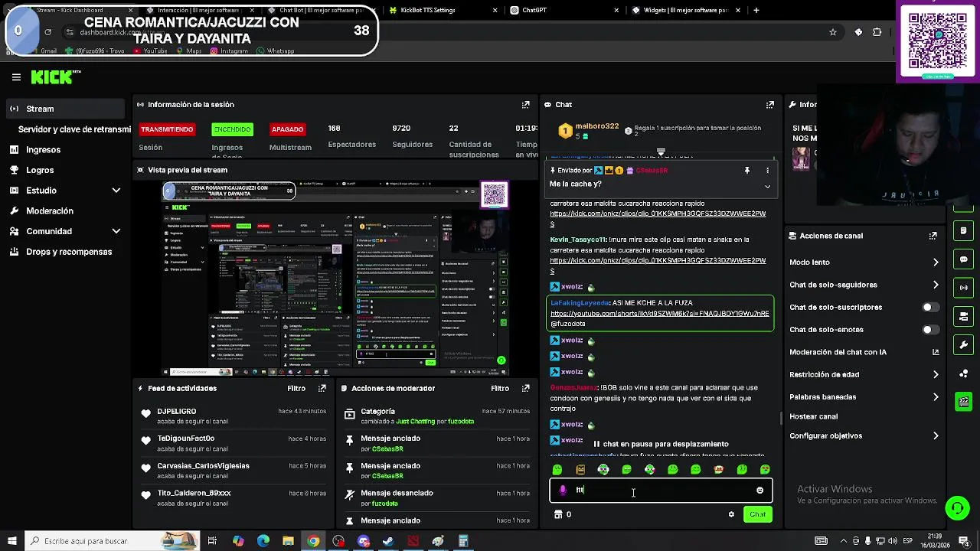The width and height of the screenshot is (980, 551).
Task: Open Microsoft Edge from the taskbar
Action: click(x=263, y=541)
